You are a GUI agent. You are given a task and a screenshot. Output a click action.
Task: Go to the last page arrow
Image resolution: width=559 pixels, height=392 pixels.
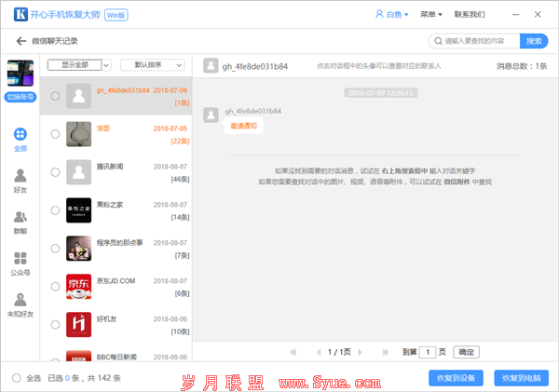386,352
